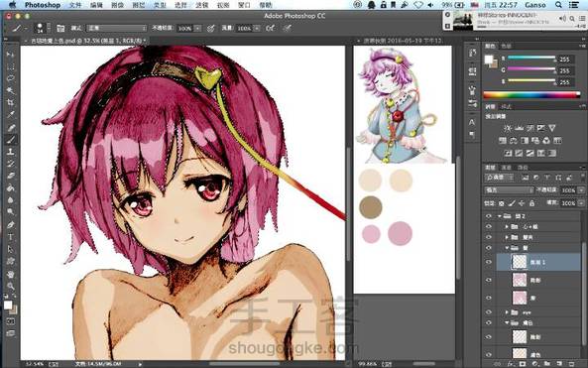Toggle lock transparent pixels
Screen dimensions: 588x368
coord(502,203)
